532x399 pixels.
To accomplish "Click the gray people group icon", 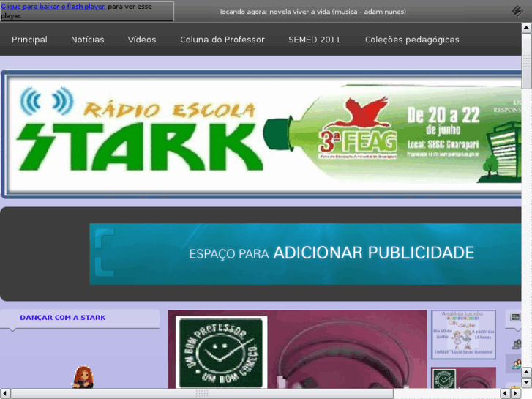I will coord(517,344).
